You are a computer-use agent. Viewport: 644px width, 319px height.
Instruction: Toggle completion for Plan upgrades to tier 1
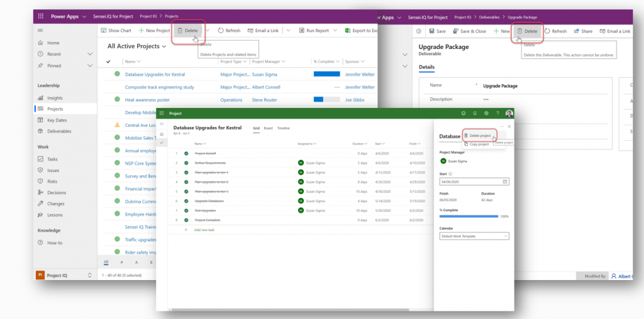pos(186,172)
